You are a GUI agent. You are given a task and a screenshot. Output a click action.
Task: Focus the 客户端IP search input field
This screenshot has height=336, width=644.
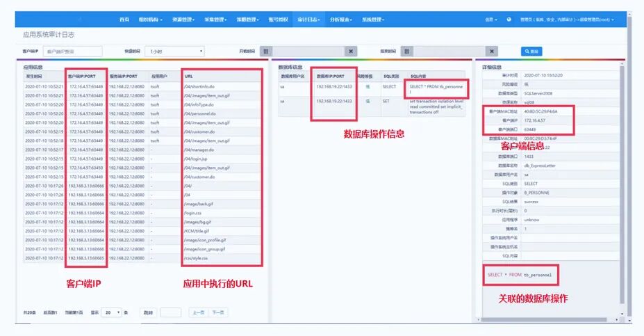73,51
